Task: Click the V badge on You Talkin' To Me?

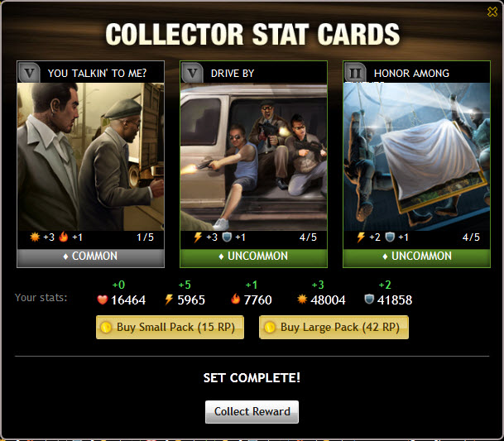Action: (x=29, y=73)
